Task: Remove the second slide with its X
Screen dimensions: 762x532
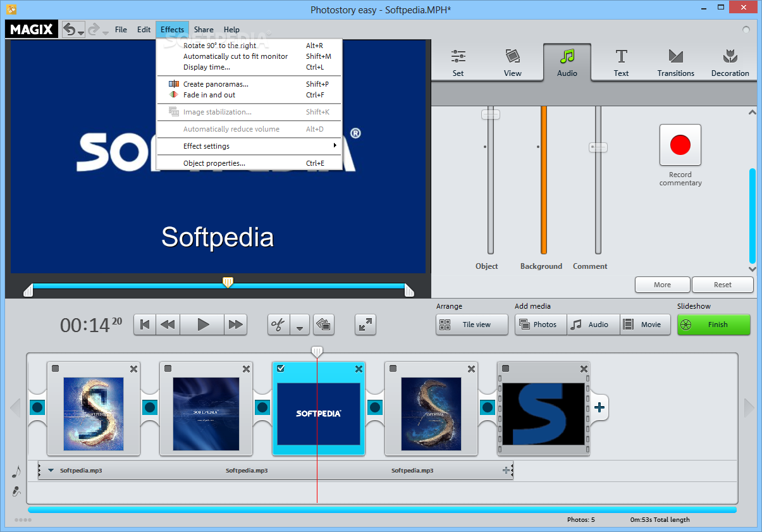Action: click(246, 369)
